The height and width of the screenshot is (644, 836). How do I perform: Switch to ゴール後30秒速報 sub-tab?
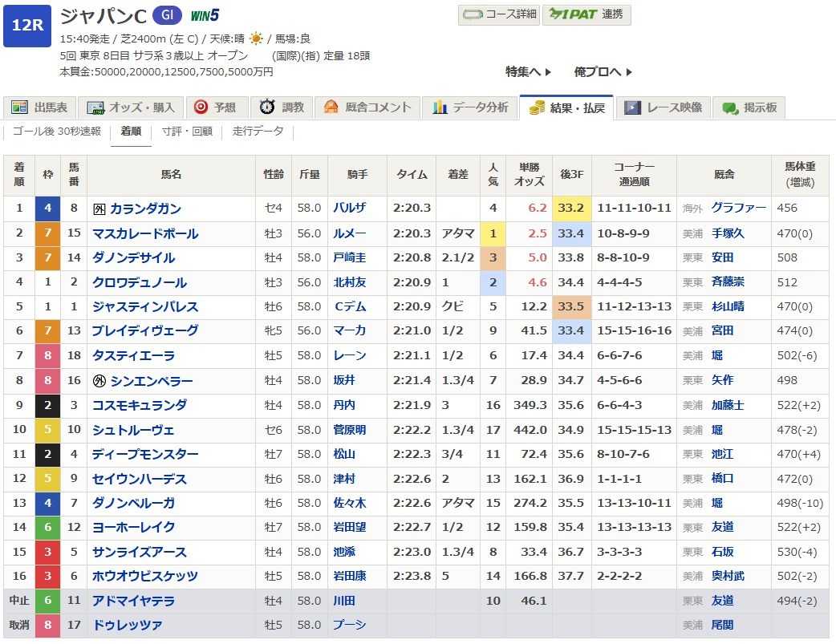coord(56,132)
